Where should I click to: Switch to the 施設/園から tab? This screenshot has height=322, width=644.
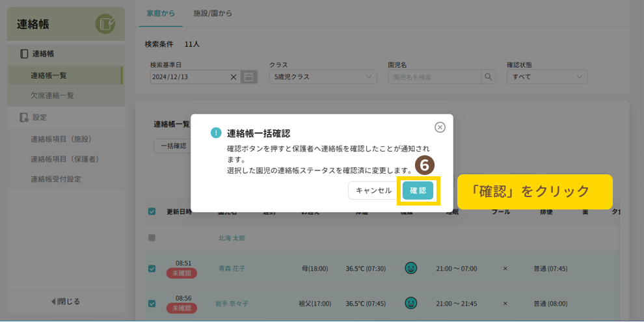pos(213,13)
